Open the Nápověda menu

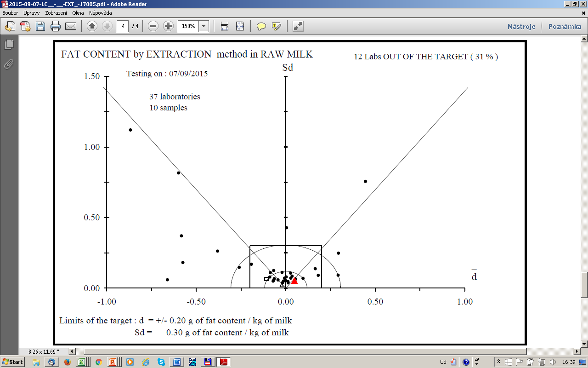100,13
